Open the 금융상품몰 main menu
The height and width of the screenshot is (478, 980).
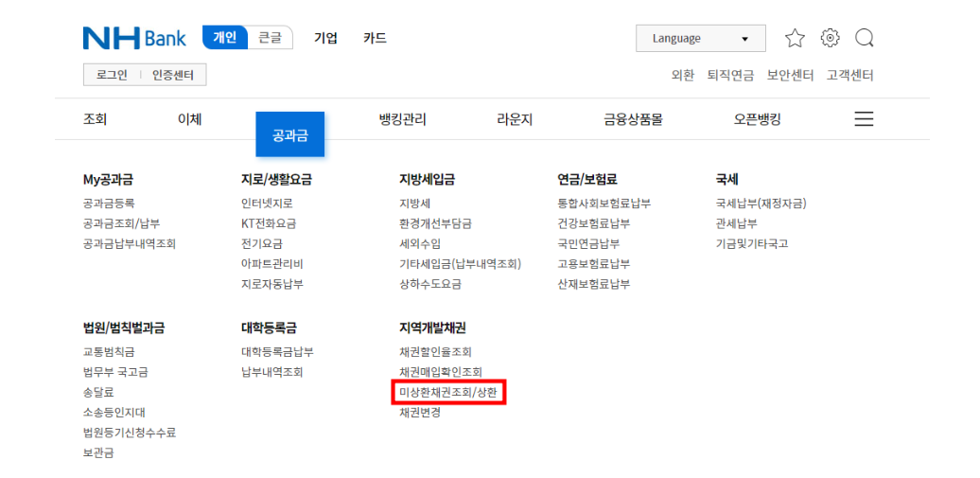[633, 119]
